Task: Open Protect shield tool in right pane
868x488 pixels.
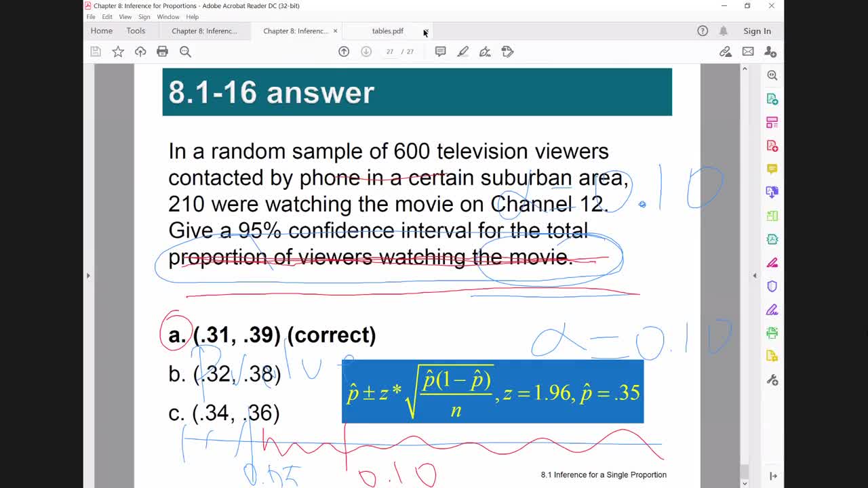Action: pyautogui.click(x=772, y=286)
